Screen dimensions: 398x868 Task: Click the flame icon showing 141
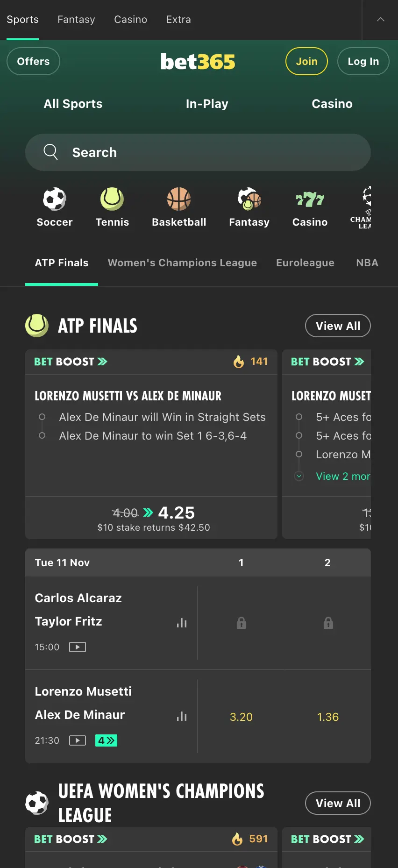(x=239, y=361)
